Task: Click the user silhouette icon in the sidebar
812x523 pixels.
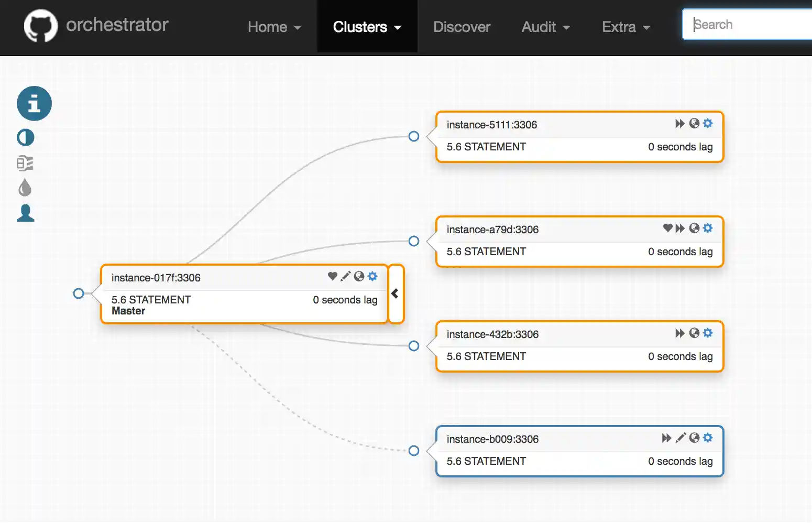Action: (x=25, y=213)
